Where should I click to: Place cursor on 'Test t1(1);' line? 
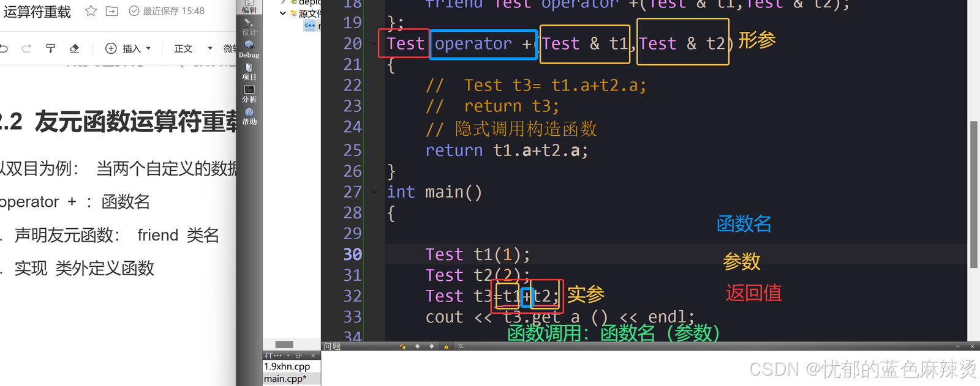(x=478, y=254)
